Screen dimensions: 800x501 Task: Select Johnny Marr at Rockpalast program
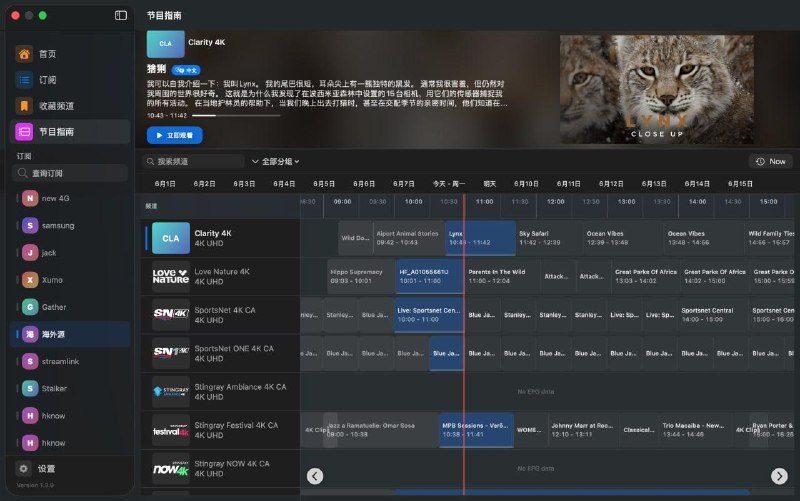582,430
